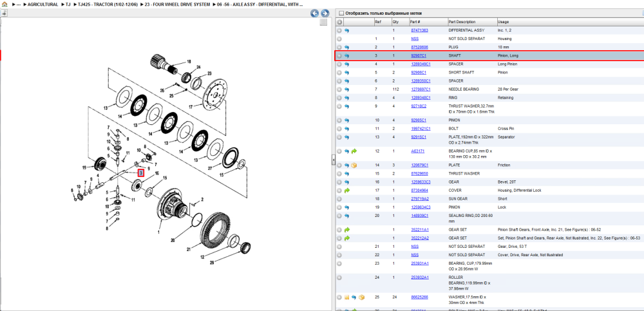Open part number link 92907C1
This screenshot has height=311, width=644.
point(419,55)
